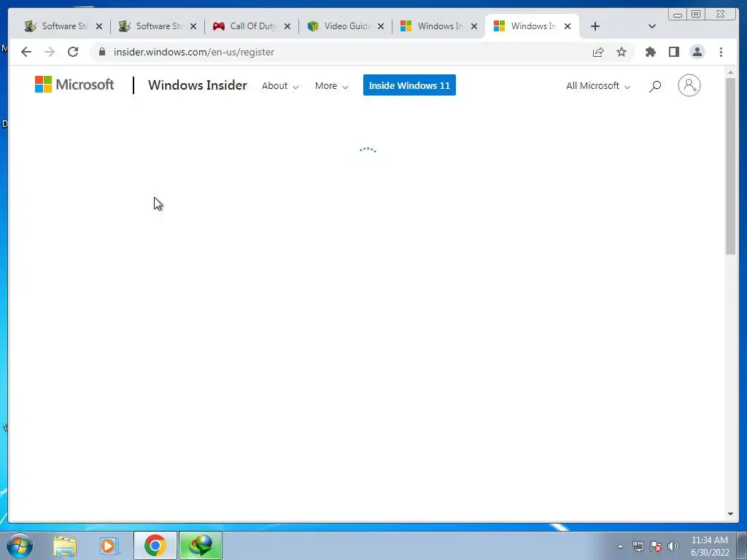
Task: View site info via lock icon
Action: tap(102, 52)
